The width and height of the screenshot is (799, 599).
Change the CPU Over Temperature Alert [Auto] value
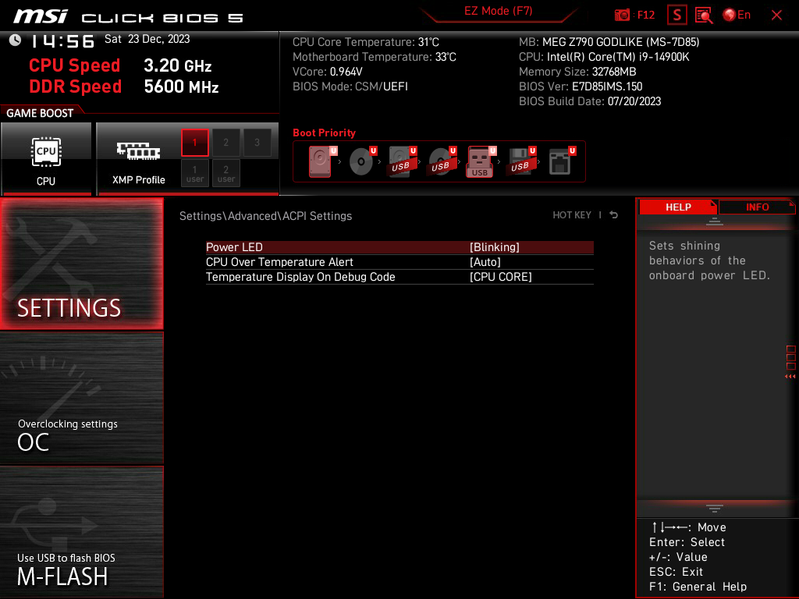point(485,262)
